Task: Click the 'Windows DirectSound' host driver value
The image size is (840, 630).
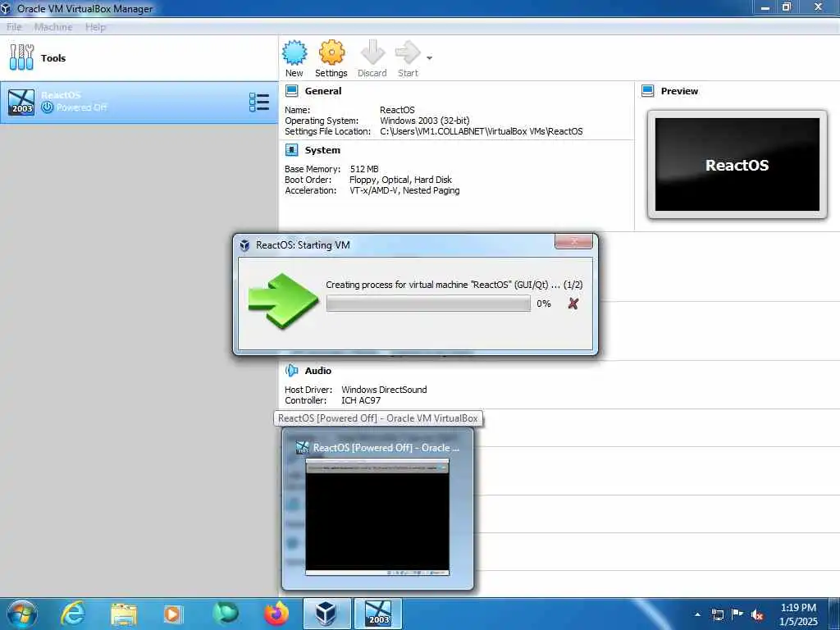Action: pyautogui.click(x=384, y=390)
